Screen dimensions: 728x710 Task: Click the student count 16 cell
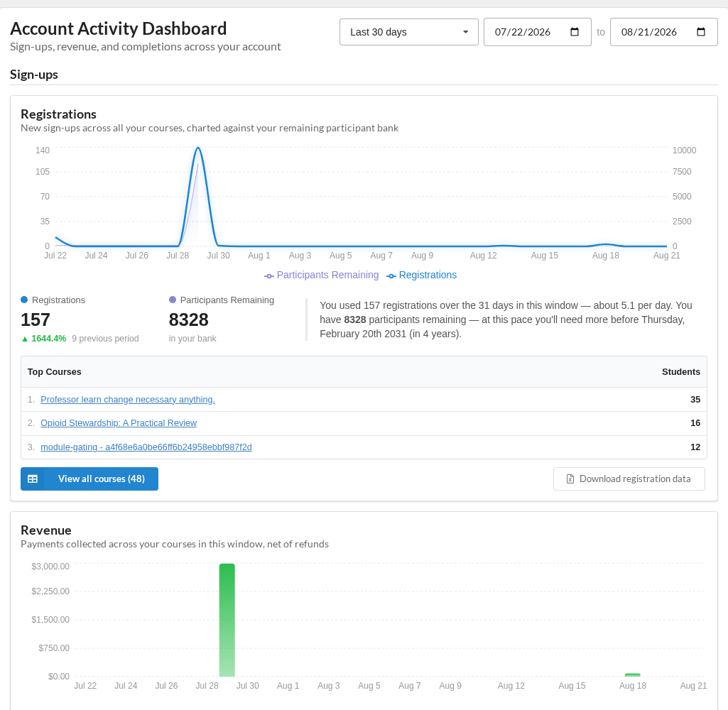click(695, 423)
